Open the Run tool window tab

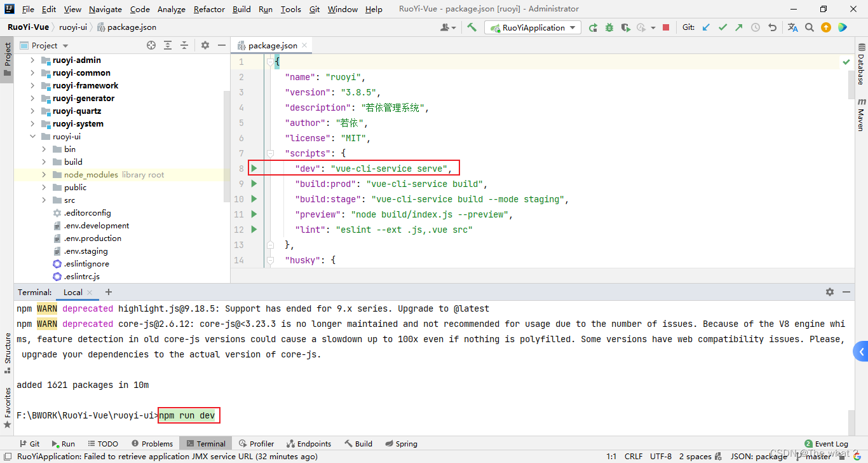63,444
